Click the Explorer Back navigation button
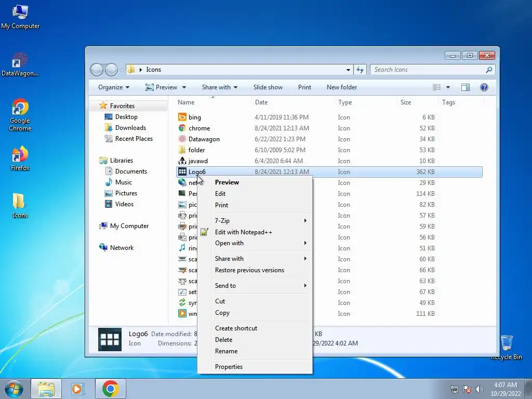532x399 pixels. [97, 70]
